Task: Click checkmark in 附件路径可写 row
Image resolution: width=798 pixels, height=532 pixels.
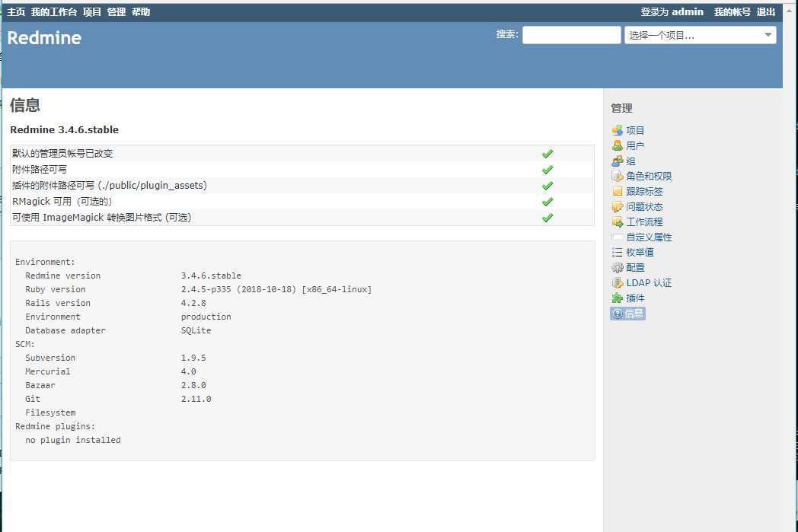Action: pos(547,170)
